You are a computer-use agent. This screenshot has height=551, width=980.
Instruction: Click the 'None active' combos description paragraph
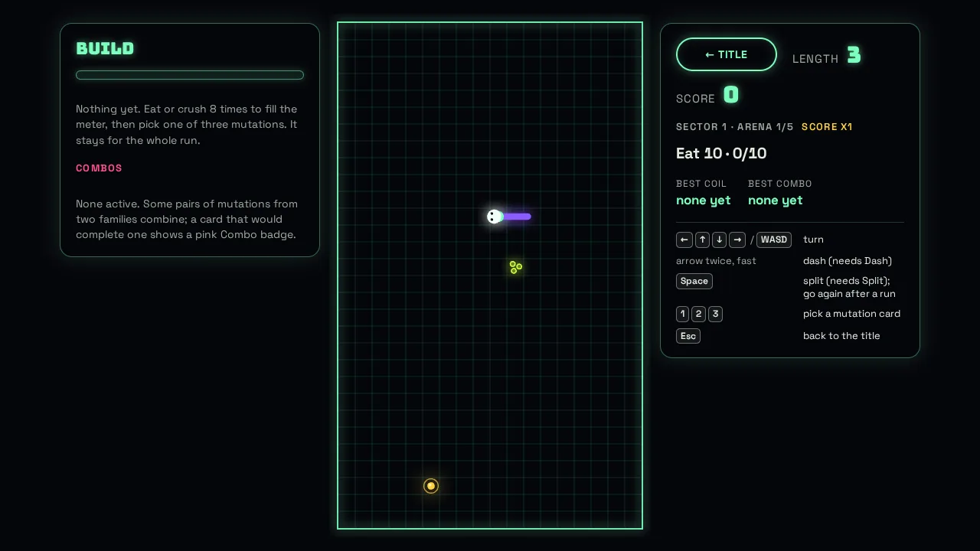click(188, 219)
